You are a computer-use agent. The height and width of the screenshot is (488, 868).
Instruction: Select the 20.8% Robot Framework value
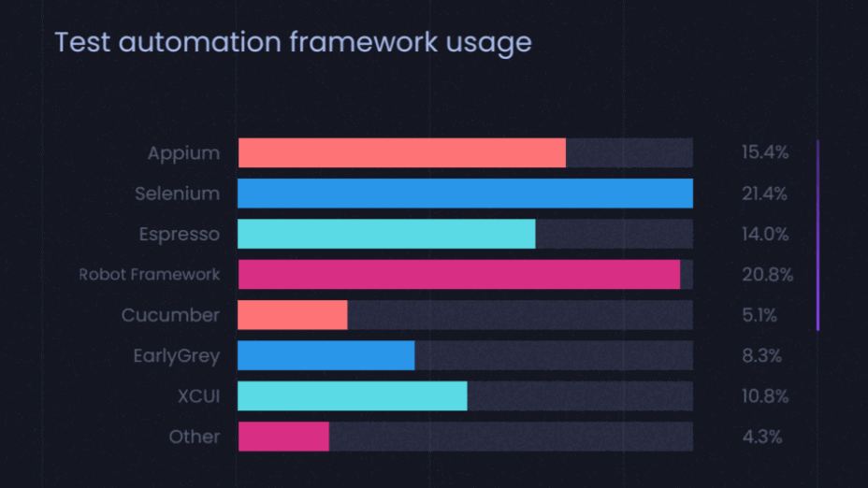coord(767,275)
